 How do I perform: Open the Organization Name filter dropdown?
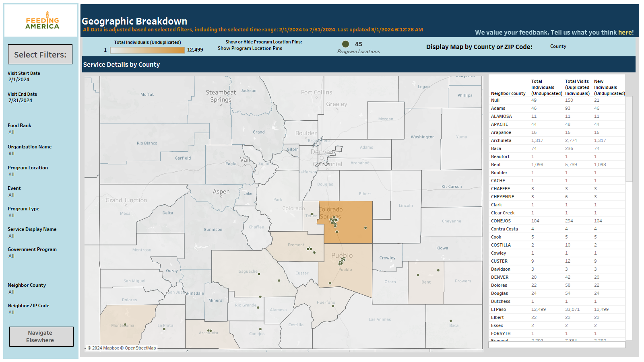pyautogui.click(x=40, y=154)
